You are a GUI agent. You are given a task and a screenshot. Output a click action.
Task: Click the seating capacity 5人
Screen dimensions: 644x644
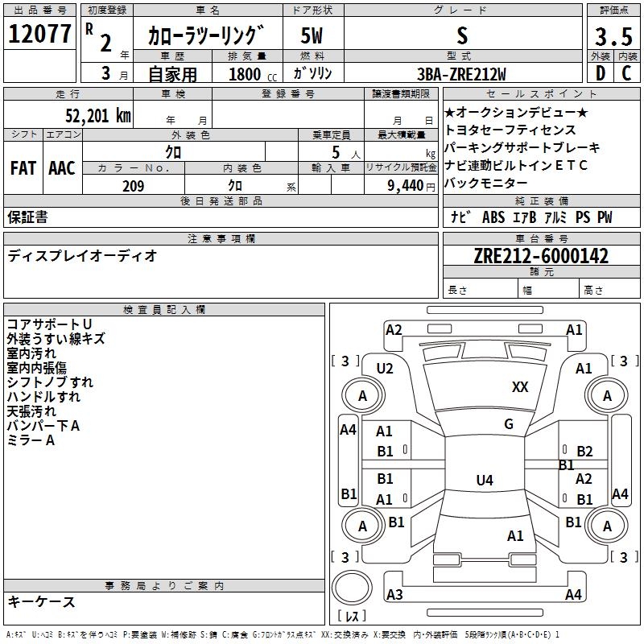(345, 153)
